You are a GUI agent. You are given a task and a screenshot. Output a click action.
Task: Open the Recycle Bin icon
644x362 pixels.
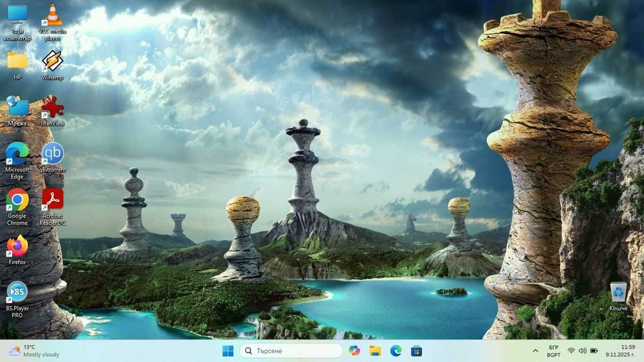point(618,296)
